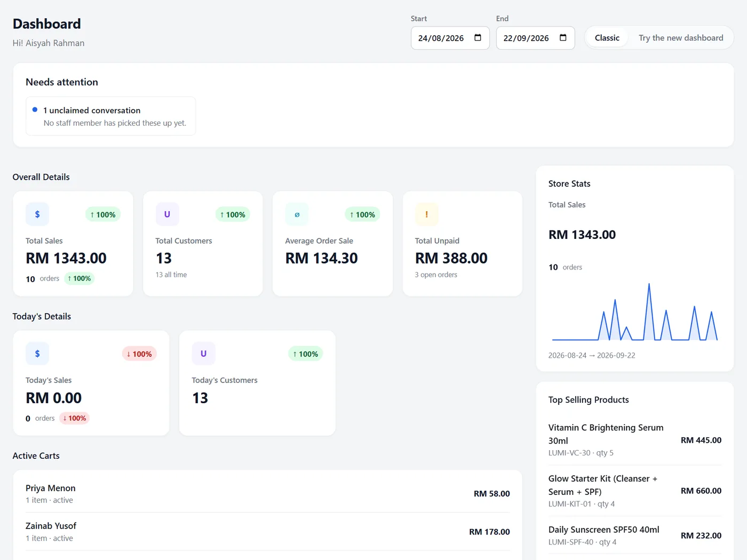Click the End date field 22/09/2026

[x=536, y=38]
